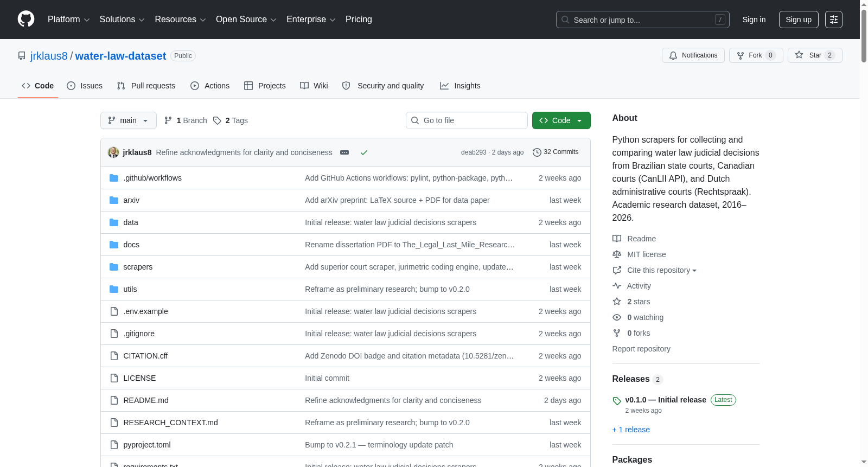Click the RESEARCH_CONTEXT.md file icon

[x=114, y=423]
